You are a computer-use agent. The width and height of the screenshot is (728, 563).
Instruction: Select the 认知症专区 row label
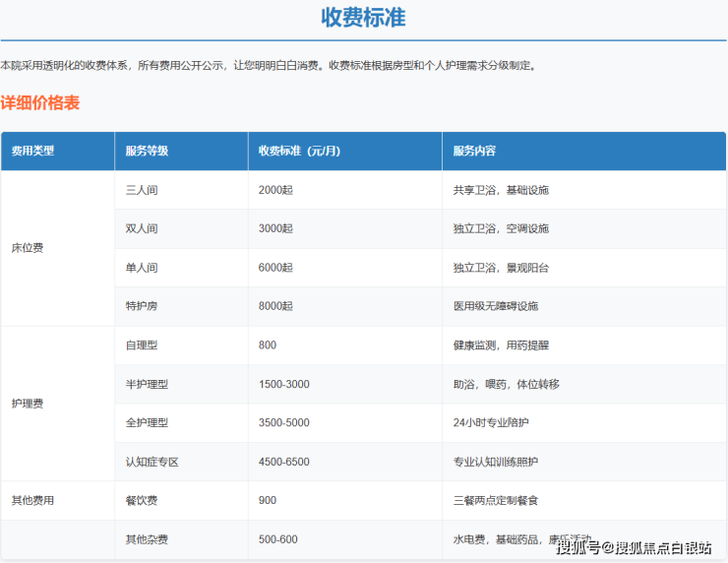(152, 462)
